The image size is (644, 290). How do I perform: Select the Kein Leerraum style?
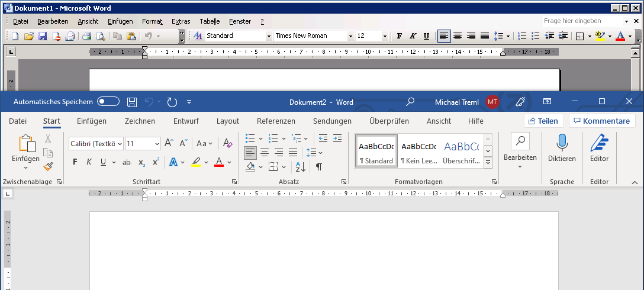419,151
